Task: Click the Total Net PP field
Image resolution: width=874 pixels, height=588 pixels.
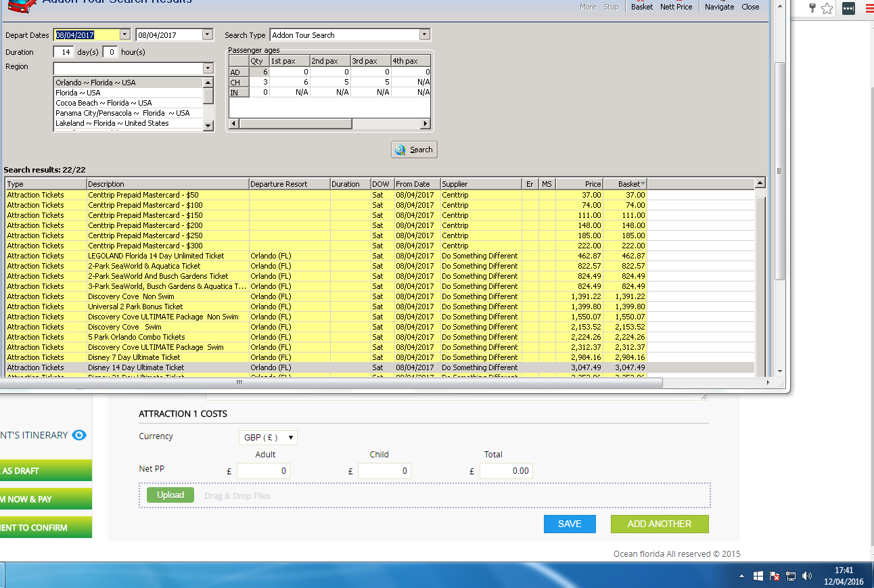Action: (x=506, y=471)
